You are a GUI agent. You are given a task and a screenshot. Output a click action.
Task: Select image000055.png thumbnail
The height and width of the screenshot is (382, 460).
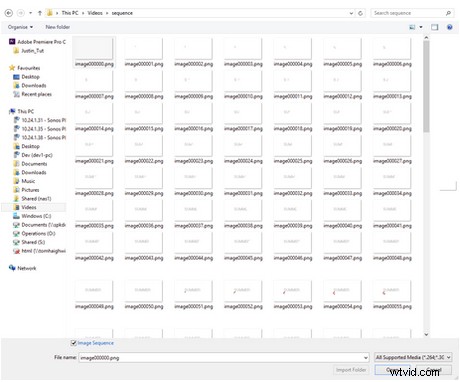click(392, 291)
